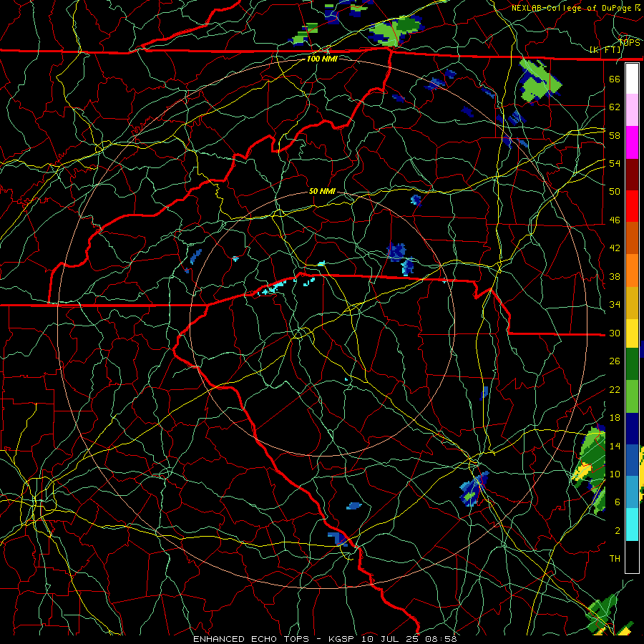644x644 pixels.
Task: Click the black TH legend swatch
Action: click(632, 557)
